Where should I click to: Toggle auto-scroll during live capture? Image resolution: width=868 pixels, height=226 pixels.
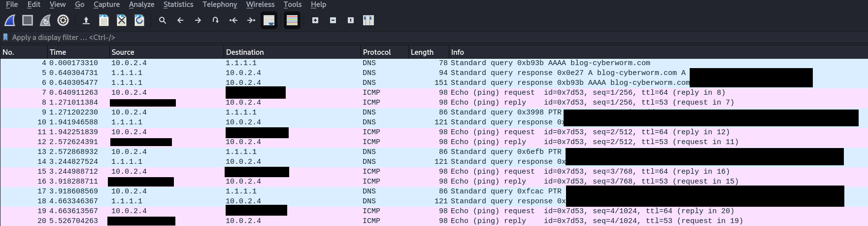tap(269, 20)
